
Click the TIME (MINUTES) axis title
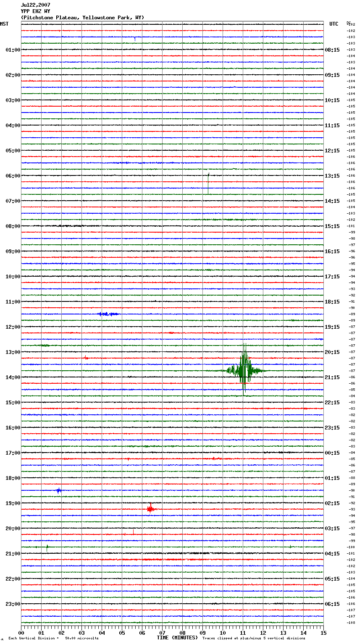pos(177,638)
